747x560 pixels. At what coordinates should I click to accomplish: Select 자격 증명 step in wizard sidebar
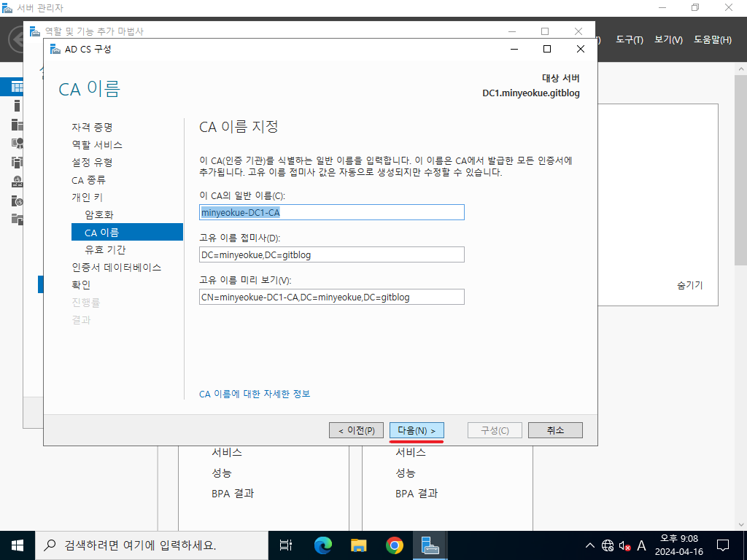pos(92,127)
